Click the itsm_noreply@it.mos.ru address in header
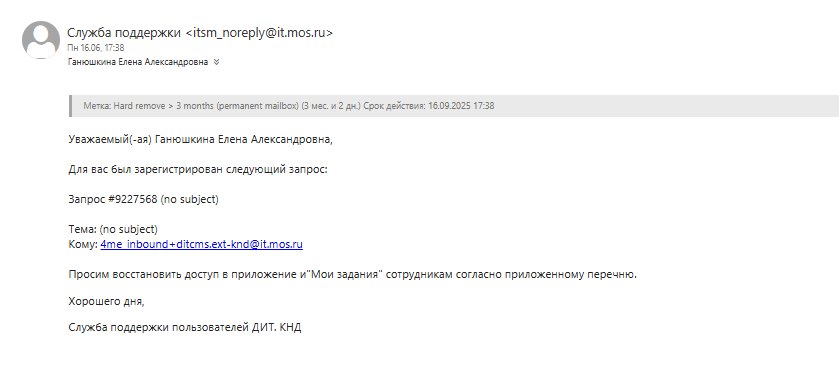 pyautogui.click(x=259, y=33)
